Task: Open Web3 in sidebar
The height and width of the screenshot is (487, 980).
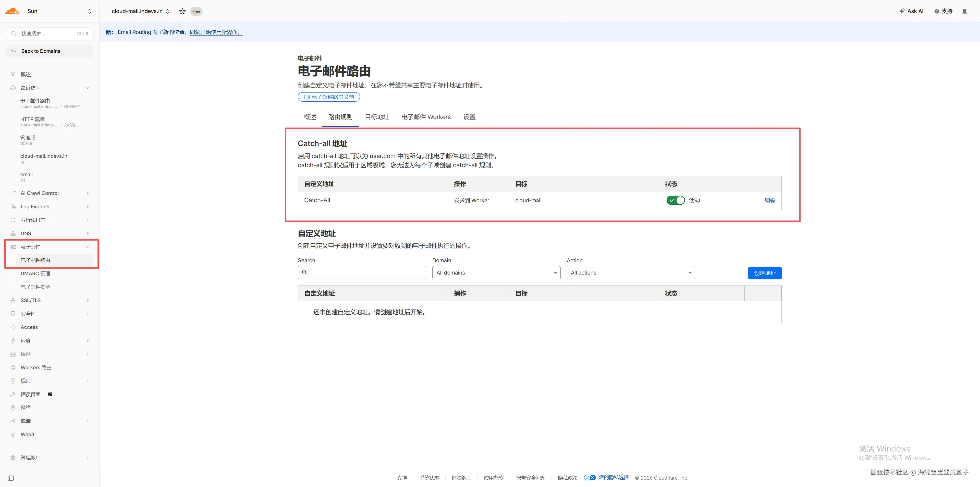Action: click(x=27, y=434)
